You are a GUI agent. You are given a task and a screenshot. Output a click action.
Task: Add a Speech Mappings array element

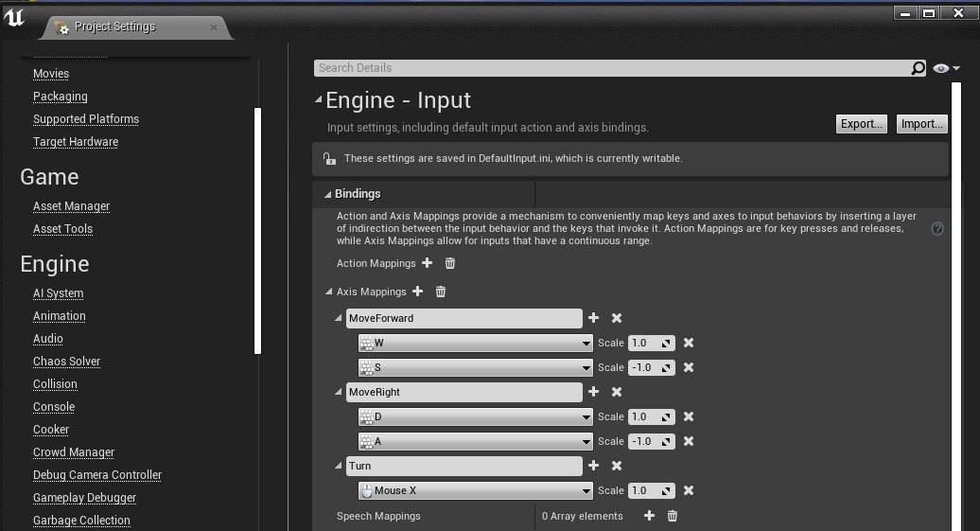pyautogui.click(x=649, y=515)
